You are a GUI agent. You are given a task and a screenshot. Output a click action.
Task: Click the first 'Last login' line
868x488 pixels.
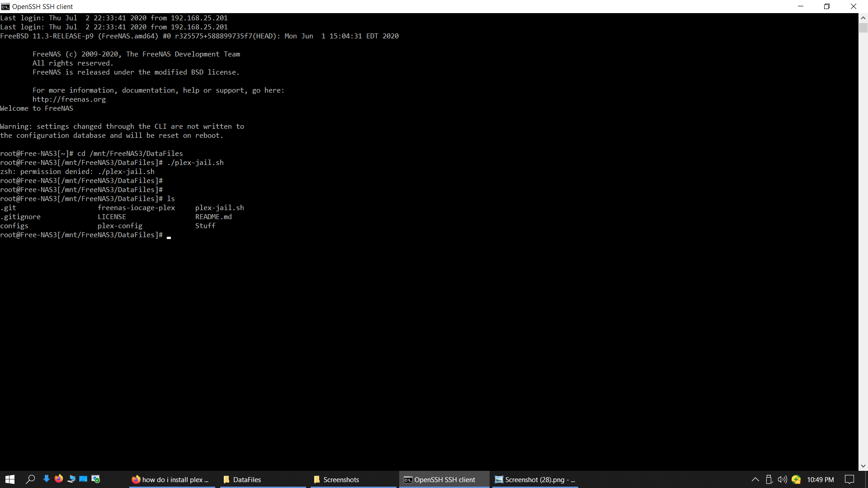pos(114,18)
